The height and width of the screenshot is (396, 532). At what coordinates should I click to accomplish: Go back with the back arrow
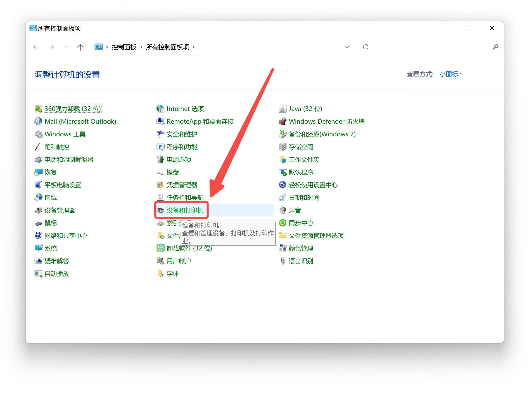pyautogui.click(x=36, y=47)
